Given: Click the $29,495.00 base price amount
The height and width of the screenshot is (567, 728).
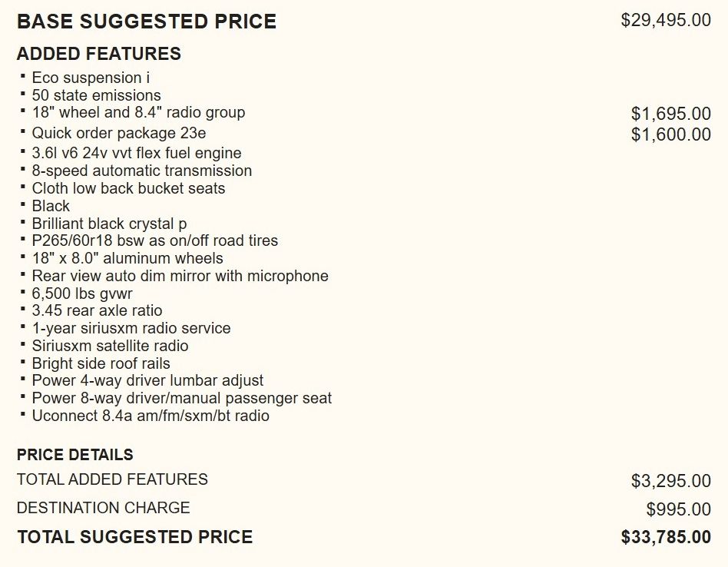Looking at the screenshot, I should pyautogui.click(x=665, y=20).
